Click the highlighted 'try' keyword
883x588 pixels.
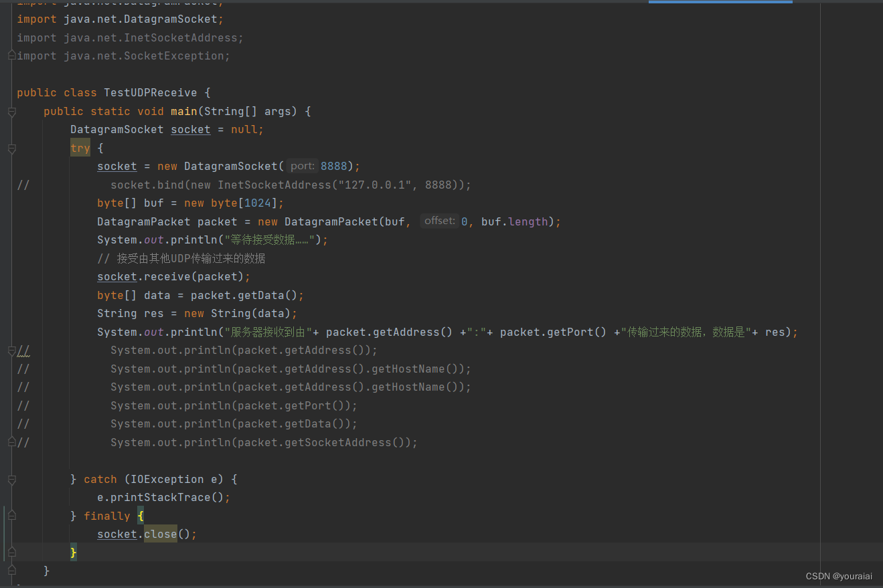click(80, 148)
